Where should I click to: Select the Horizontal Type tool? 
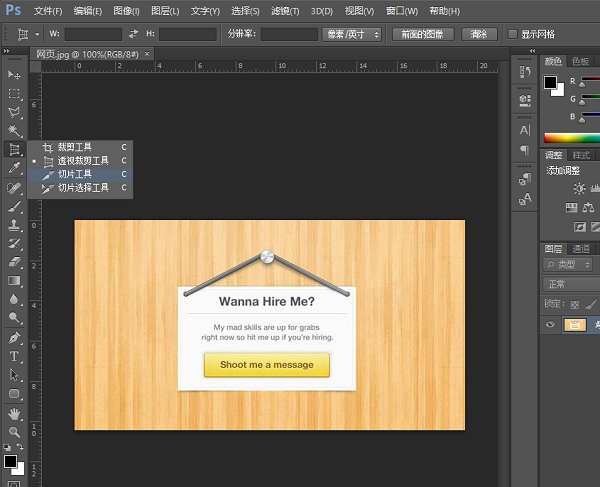(x=14, y=356)
